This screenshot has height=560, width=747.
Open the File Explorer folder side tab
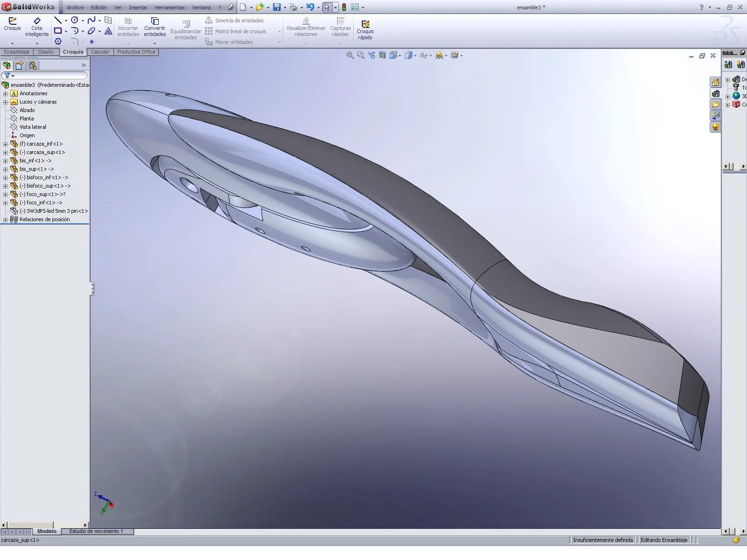[x=715, y=105]
